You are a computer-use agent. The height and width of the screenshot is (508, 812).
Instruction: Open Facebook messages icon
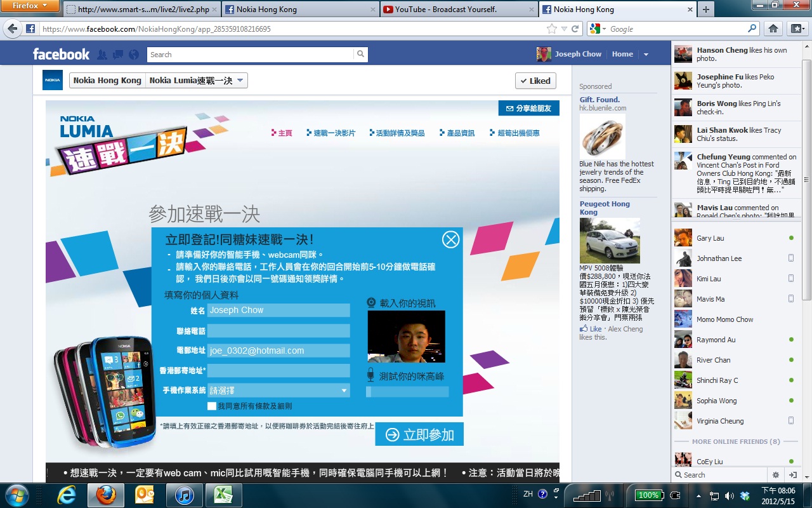coord(117,55)
